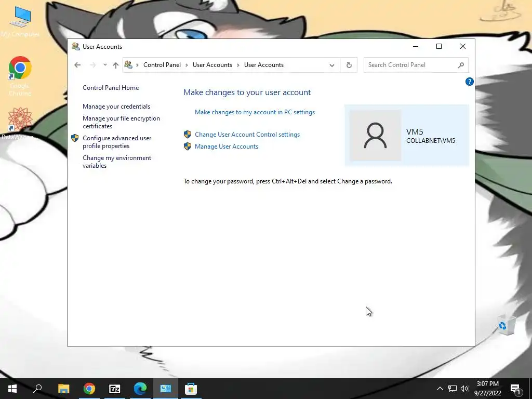Image resolution: width=532 pixels, height=399 pixels.
Task: Minimize the User Accounts window
Action: pyautogui.click(x=415, y=46)
